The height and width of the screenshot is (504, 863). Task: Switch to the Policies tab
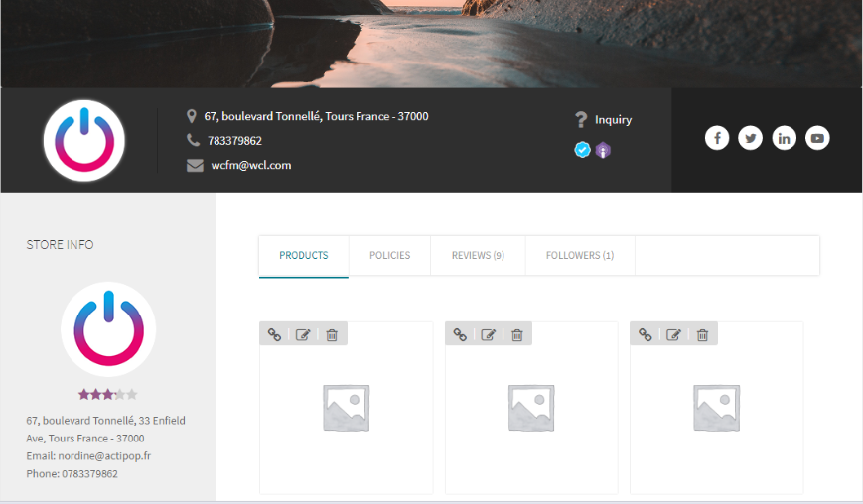[x=389, y=256]
